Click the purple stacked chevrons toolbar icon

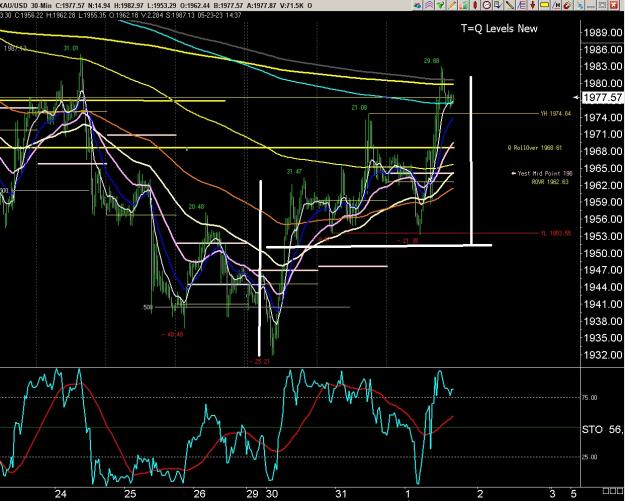(x=429, y=5)
